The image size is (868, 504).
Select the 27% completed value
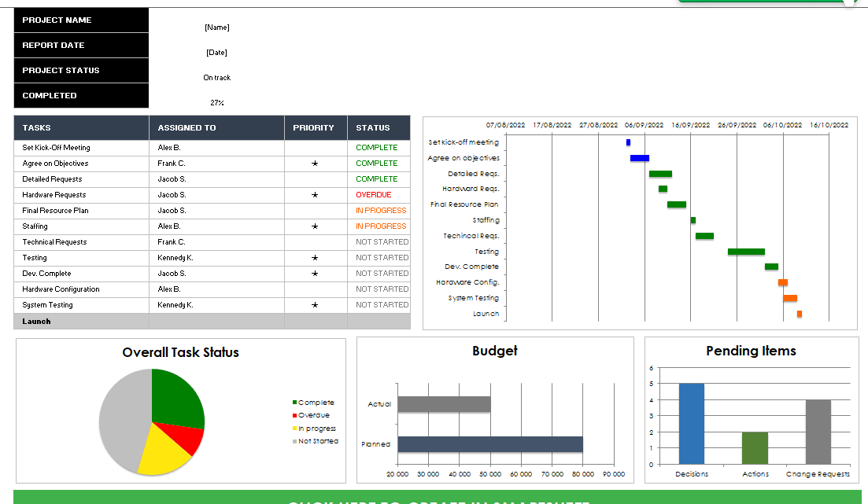pos(217,103)
